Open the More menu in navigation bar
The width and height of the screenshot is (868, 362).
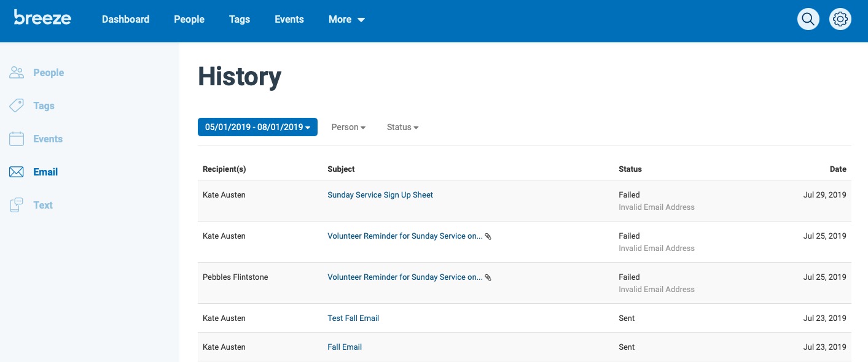click(x=346, y=20)
